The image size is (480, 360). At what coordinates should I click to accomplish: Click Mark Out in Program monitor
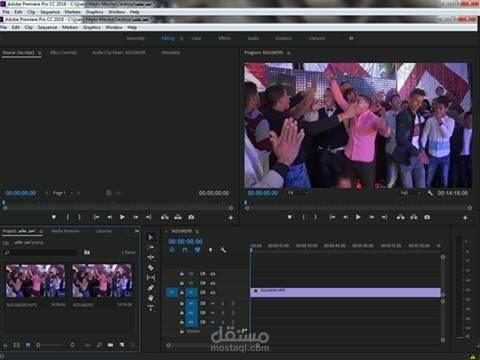[315, 217]
